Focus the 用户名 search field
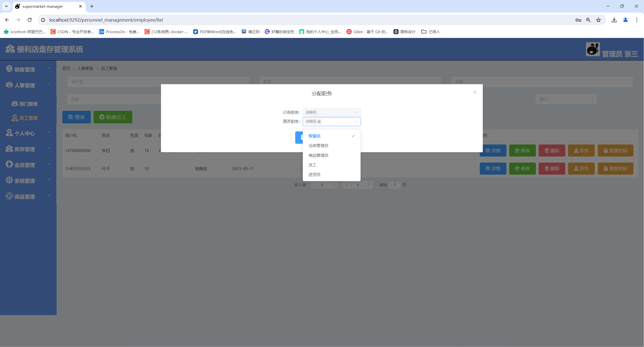Viewport: 644px width, 347px height. click(158, 81)
